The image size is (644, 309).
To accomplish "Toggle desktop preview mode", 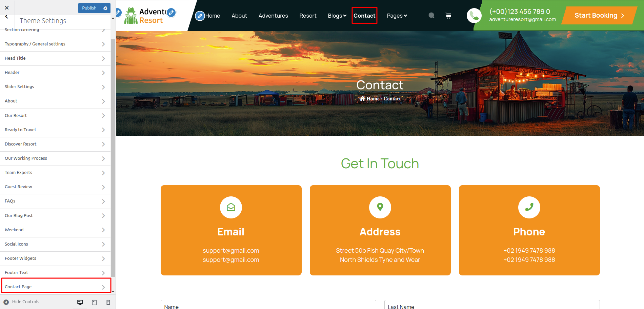I will [x=80, y=302].
